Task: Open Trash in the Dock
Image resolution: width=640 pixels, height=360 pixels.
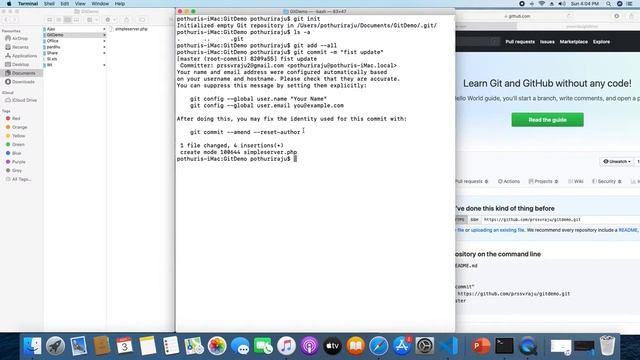Action: click(x=607, y=346)
